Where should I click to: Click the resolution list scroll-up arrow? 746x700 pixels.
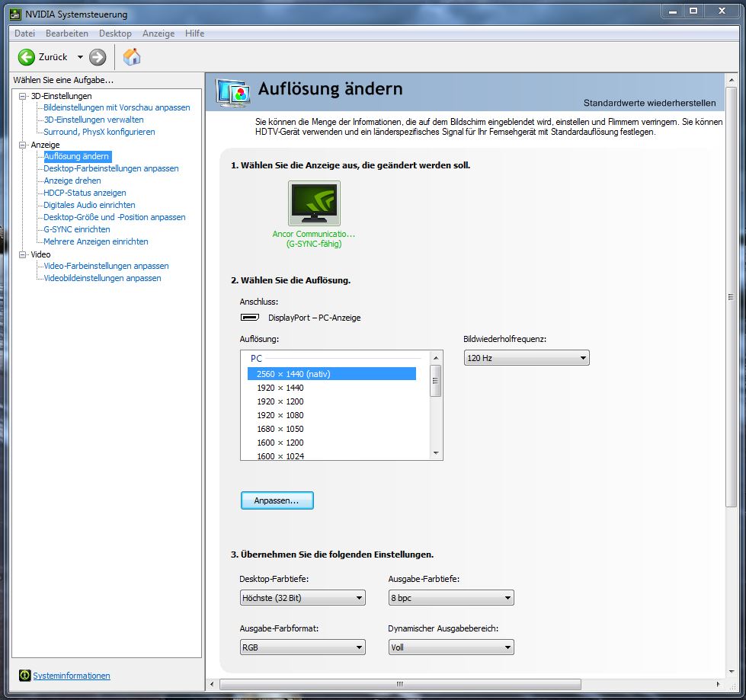(x=436, y=357)
